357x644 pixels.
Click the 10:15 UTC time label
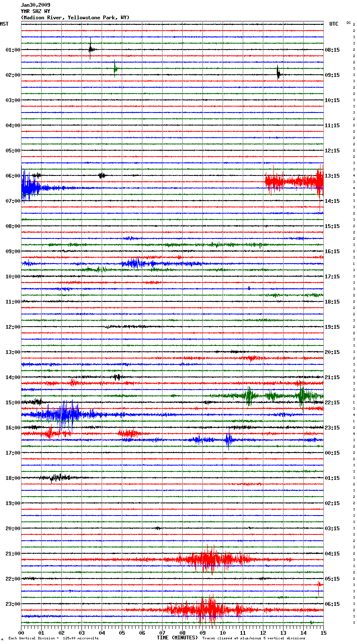(332, 100)
